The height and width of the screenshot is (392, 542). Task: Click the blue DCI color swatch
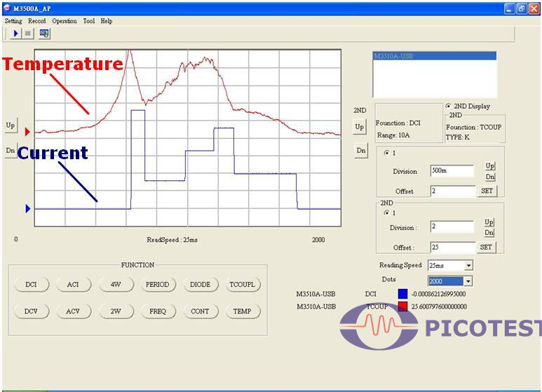pos(402,294)
